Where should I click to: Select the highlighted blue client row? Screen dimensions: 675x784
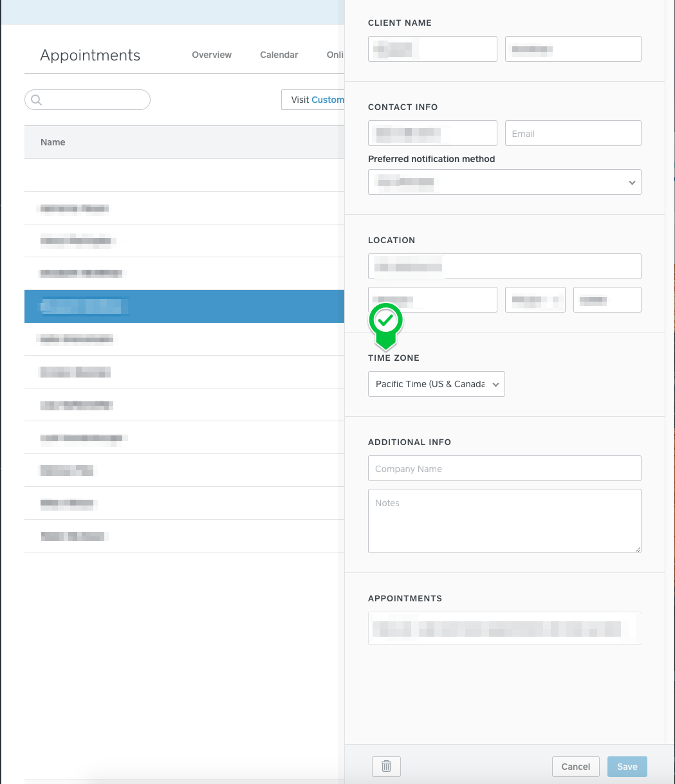[184, 306]
